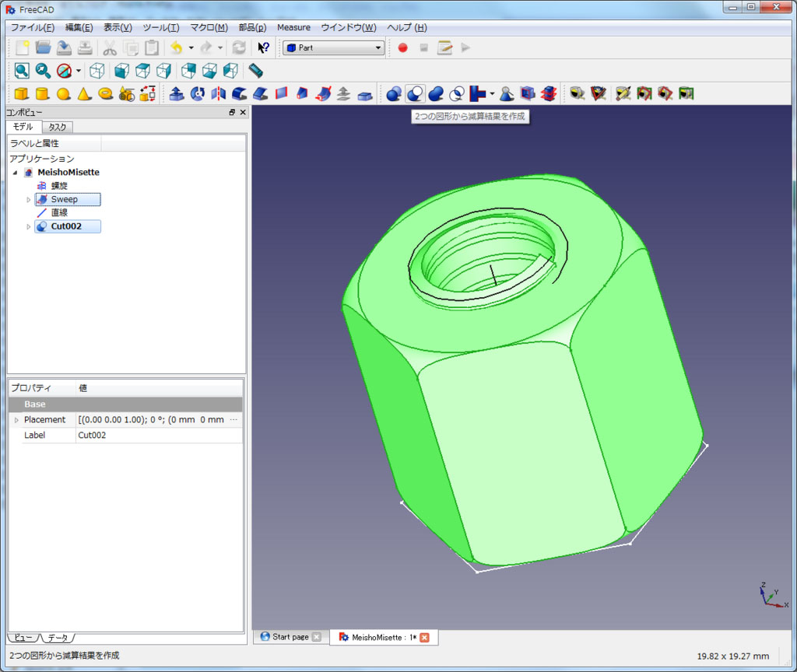Open the 編集 menu

click(79, 27)
